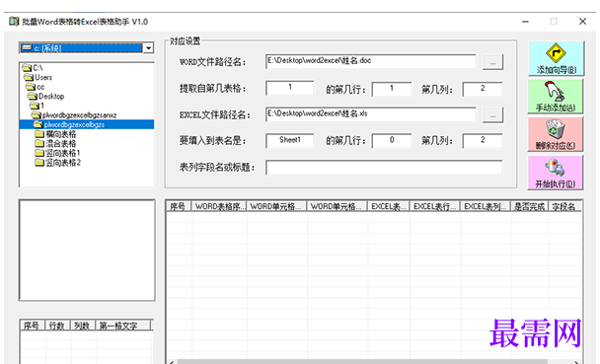Open the drive selection dropdown arrow
This screenshot has height=364, width=600.
coord(148,48)
